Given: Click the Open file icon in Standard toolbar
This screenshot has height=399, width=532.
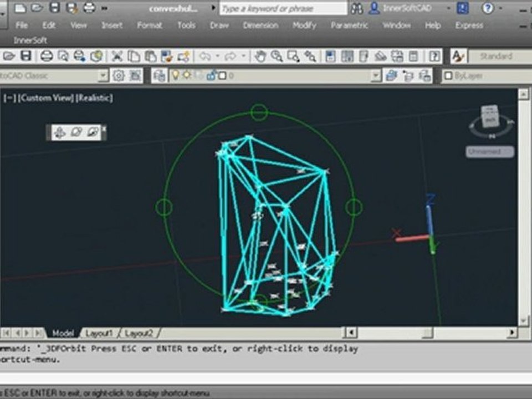Looking at the screenshot, I should [9, 56].
